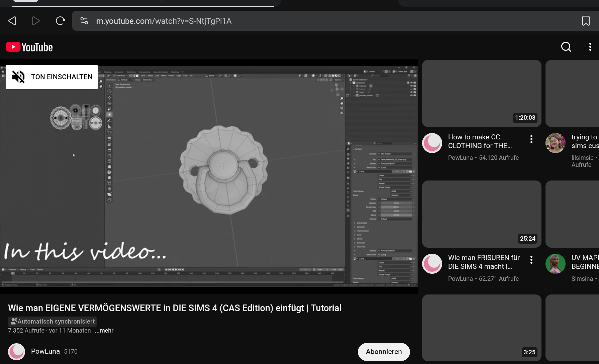Viewport: 599px width, 364px height.
Task: Open options for How to make CC CLOTHING video
Action: pos(531,139)
